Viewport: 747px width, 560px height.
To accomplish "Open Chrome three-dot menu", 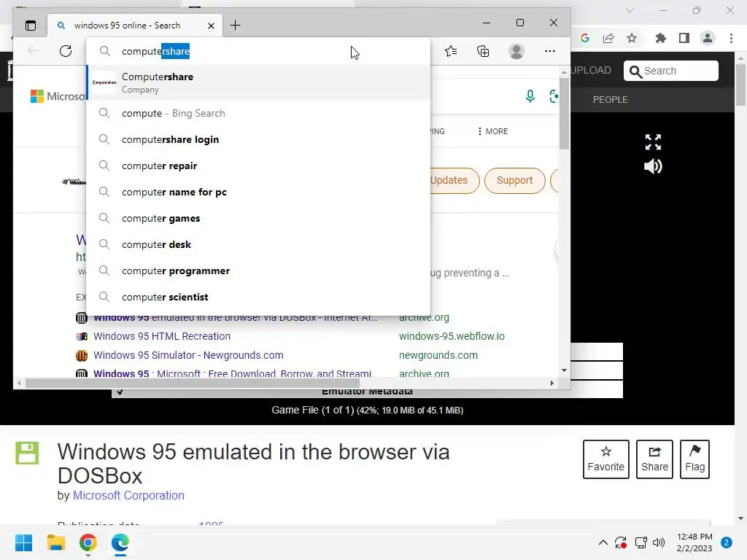I will [x=731, y=38].
